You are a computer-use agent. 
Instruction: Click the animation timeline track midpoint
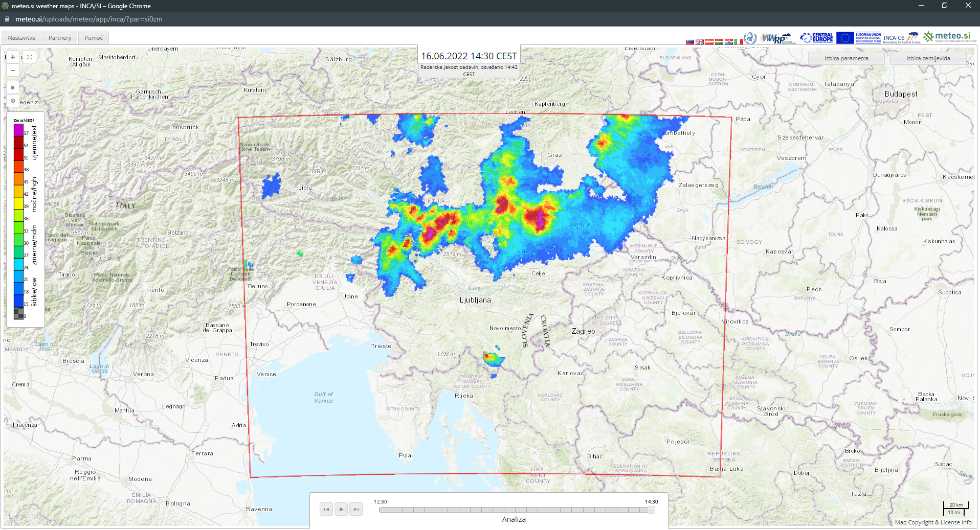pos(517,510)
